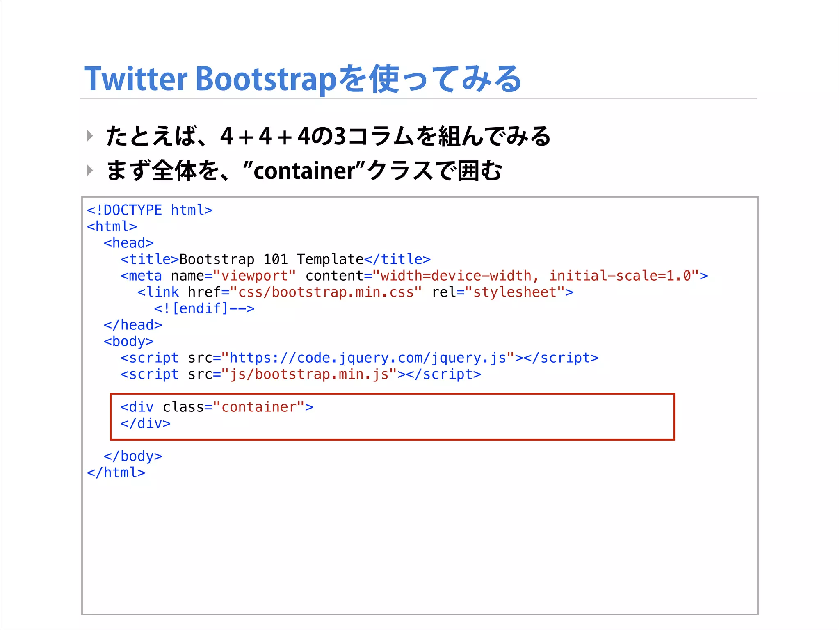Click the closing '</html>' tag line
The height and width of the screenshot is (630, 840).
116,472
